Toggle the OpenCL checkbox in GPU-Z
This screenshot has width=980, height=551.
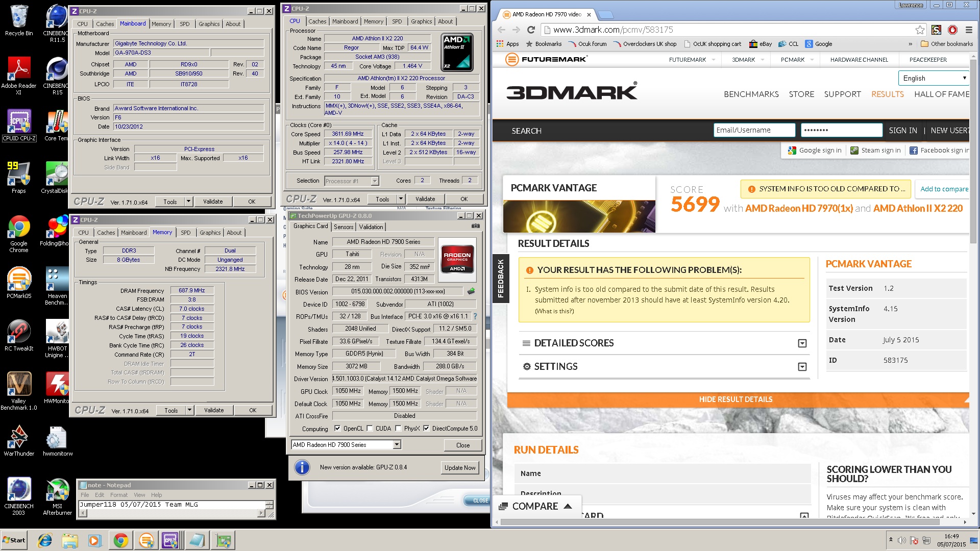tap(337, 429)
